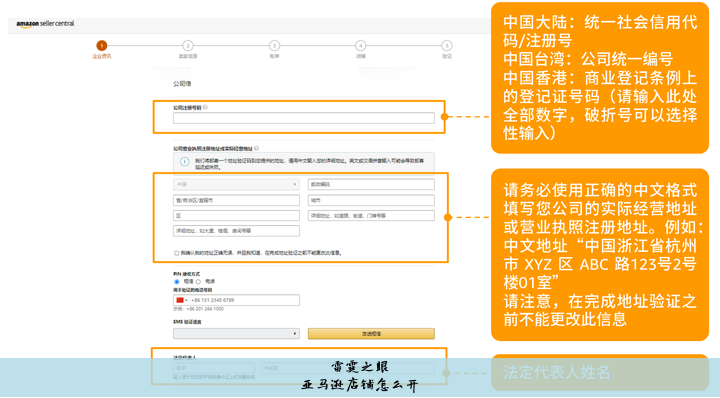The image size is (720, 398).
Task: Click help icon beside business address label
Action: 257,148
